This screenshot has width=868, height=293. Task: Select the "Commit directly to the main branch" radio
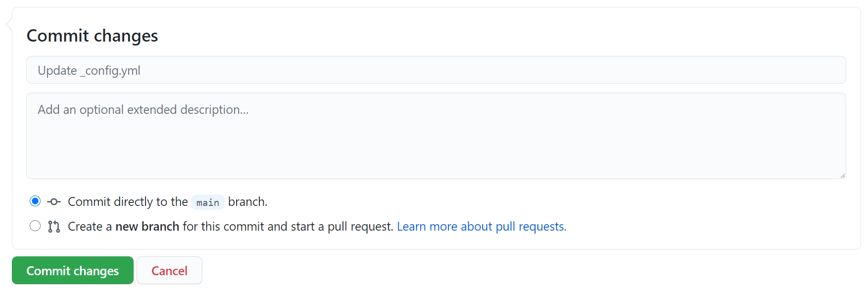point(35,201)
